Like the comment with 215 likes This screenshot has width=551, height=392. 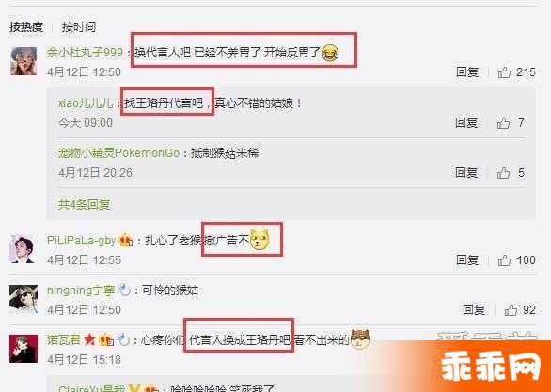coord(504,72)
